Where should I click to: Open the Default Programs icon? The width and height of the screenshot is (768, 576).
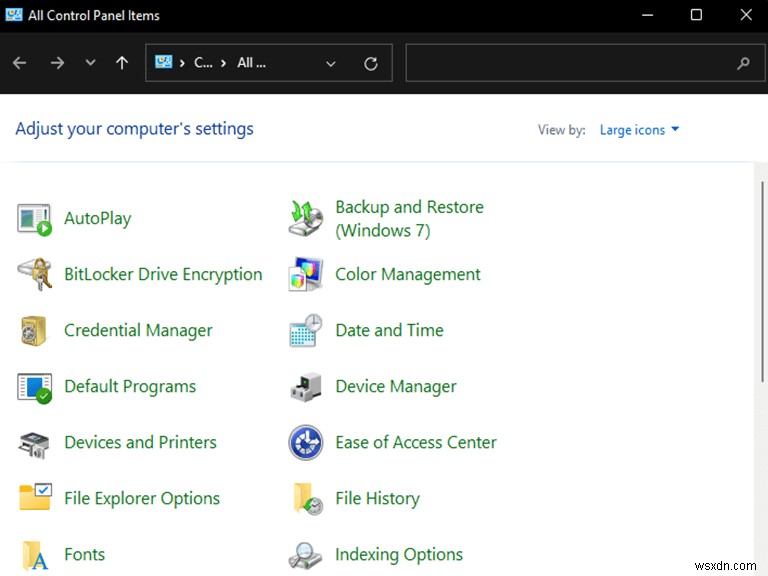click(34, 388)
